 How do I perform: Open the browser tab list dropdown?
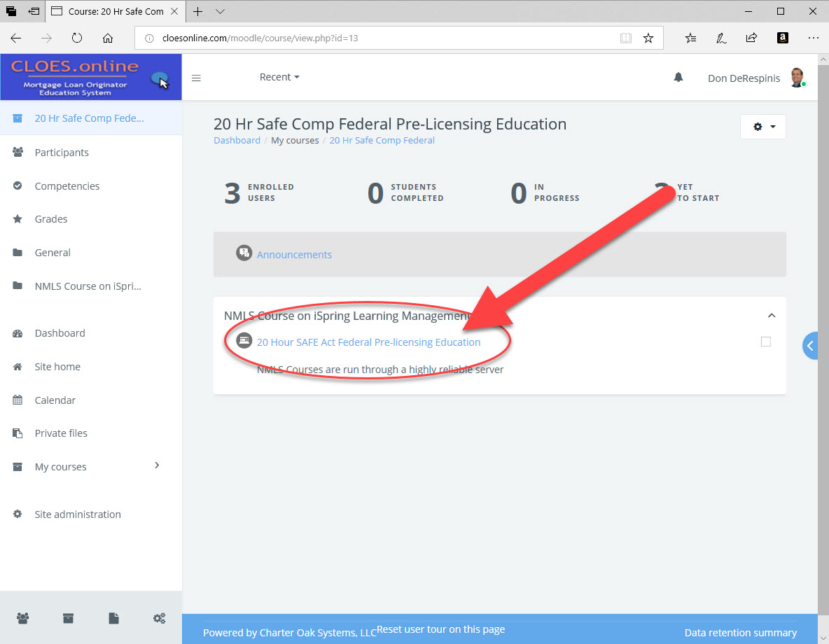(x=221, y=11)
